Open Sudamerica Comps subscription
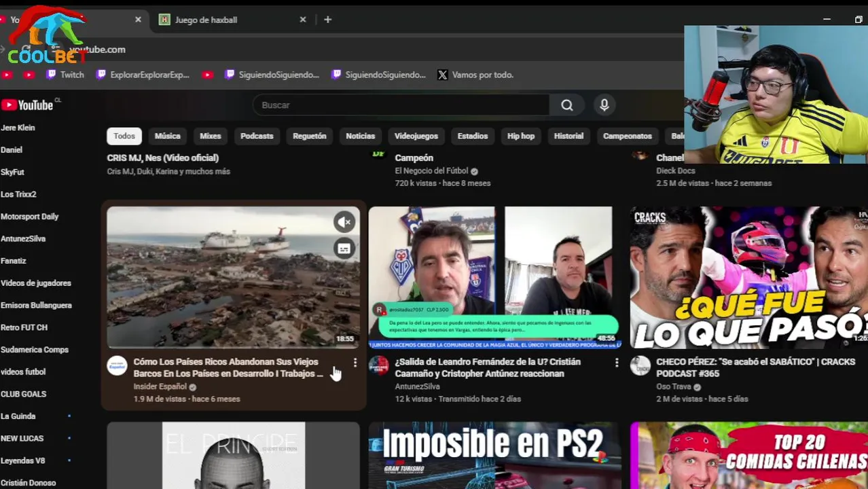The image size is (868, 489). coord(35,350)
